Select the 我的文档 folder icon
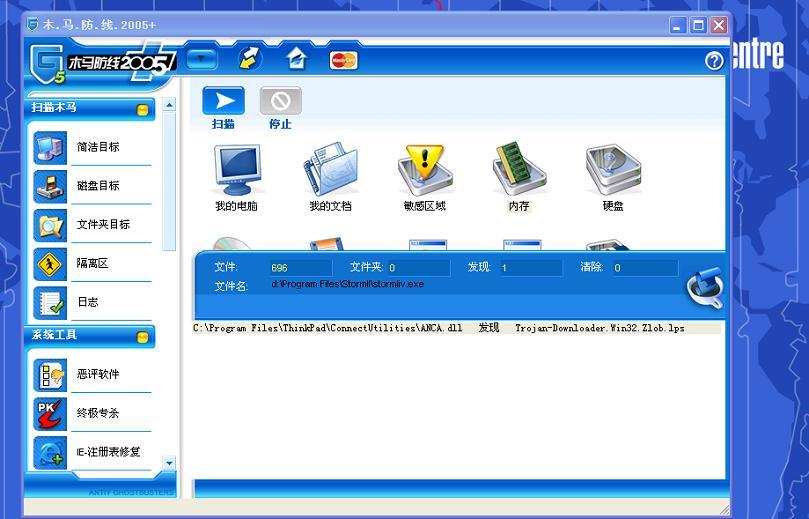Image resolution: width=809 pixels, height=519 pixels. coord(331,170)
